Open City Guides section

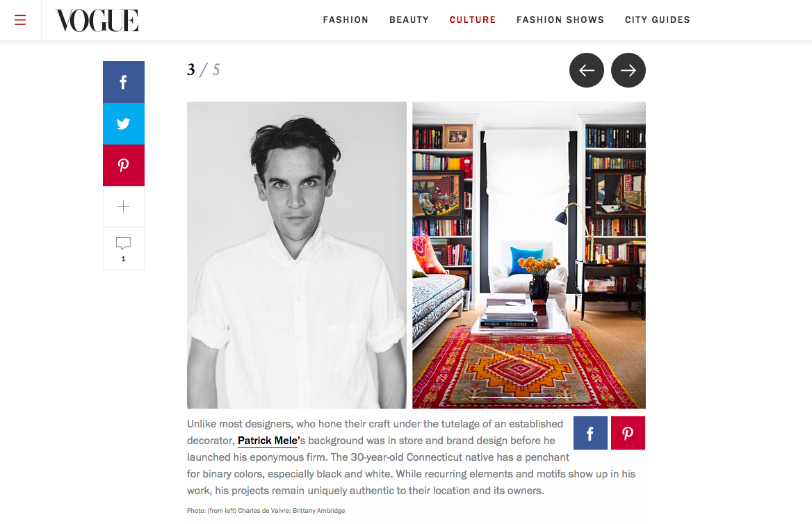[x=658, y=19]
